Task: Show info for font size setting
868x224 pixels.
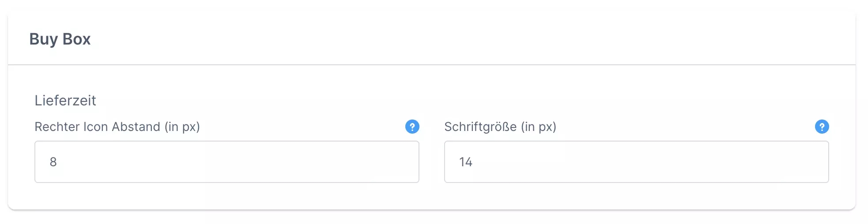Action: [822, 127]
